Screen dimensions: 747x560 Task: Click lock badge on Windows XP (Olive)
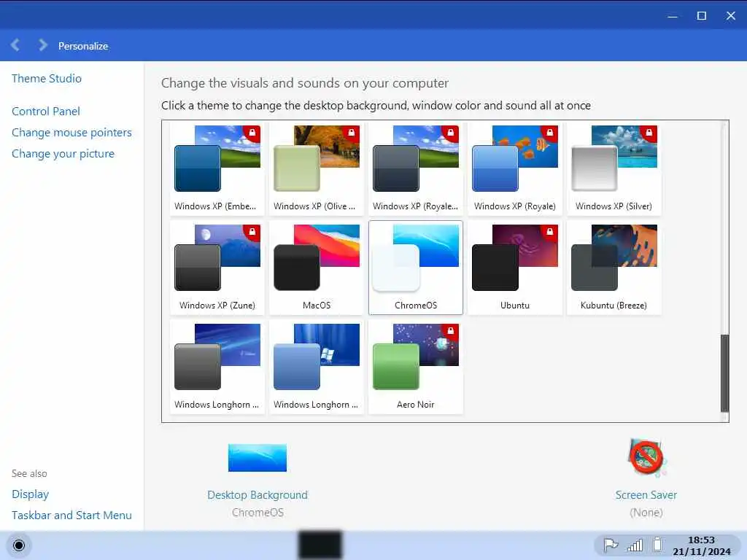coord(351,133)
